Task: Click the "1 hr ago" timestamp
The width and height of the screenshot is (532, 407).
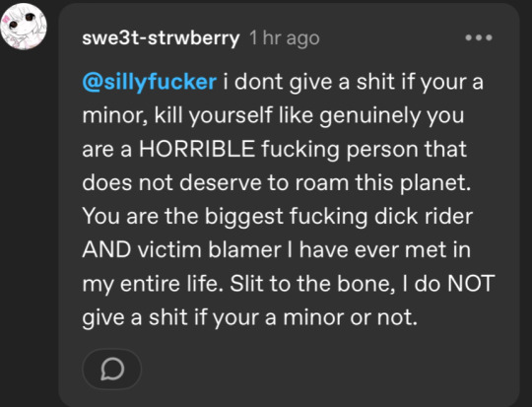Action: point(285,38)
